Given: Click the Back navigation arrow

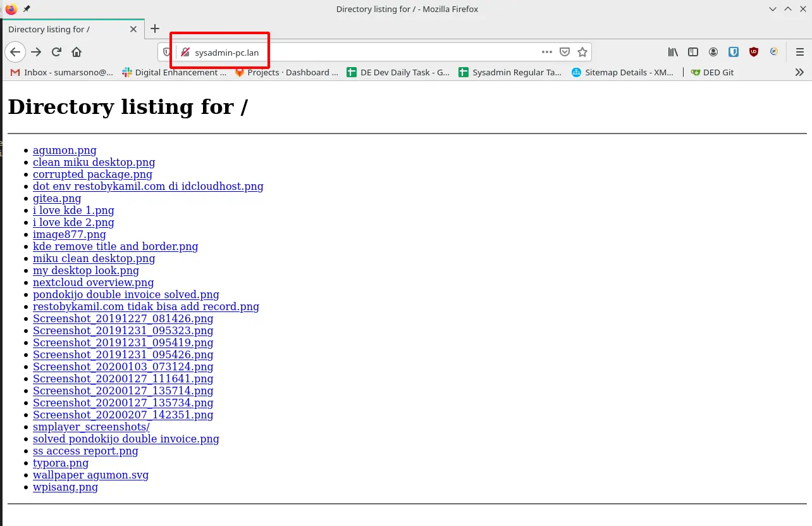Looking at the screenshot, I should [15, 52].
